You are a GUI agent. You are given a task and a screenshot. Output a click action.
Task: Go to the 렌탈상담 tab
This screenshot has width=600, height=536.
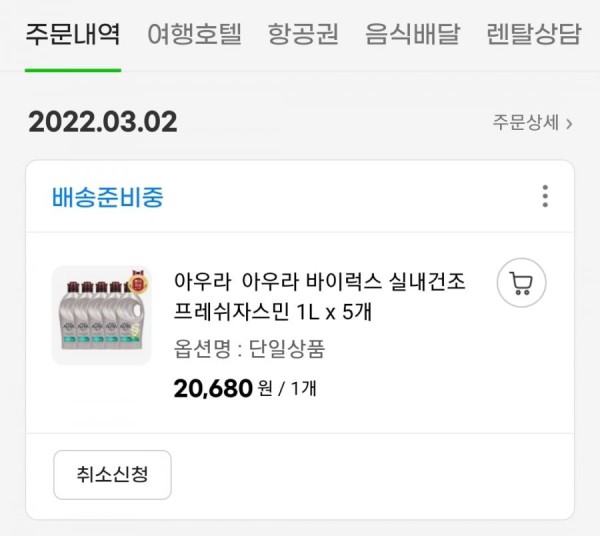click(534, 34)
